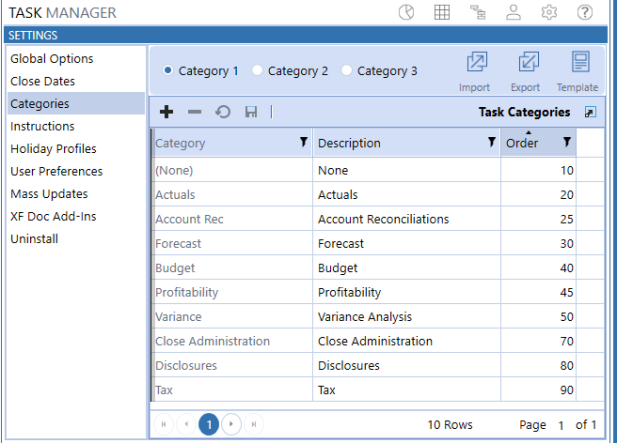Click the Variance Analysis description cell

(x=406, y=317)
